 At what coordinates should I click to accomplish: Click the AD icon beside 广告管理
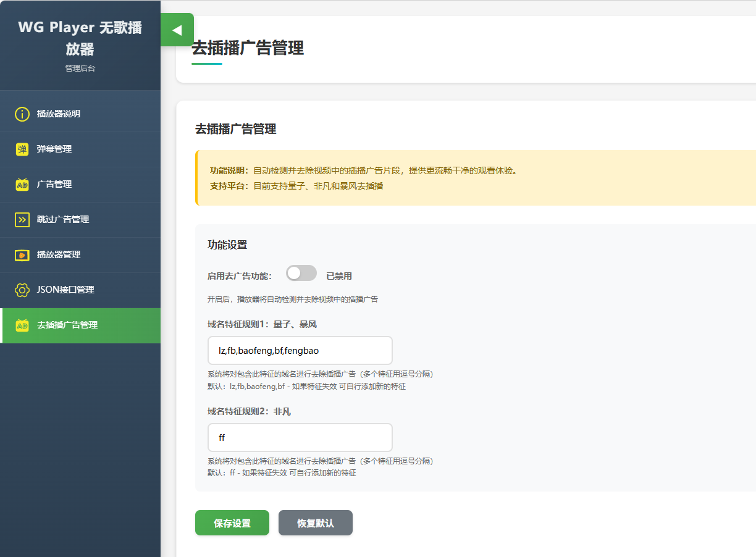pos(22,185)
